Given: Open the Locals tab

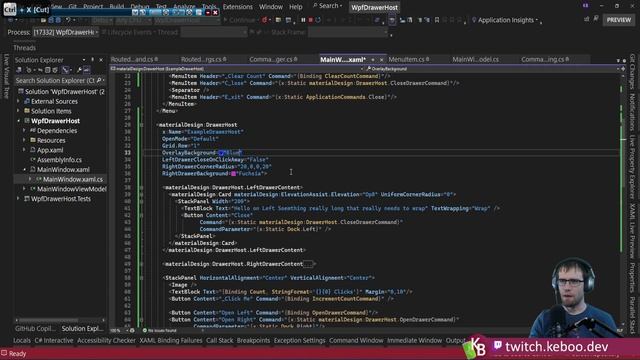Looking at the screenshot, I should (x=22, y=340).
